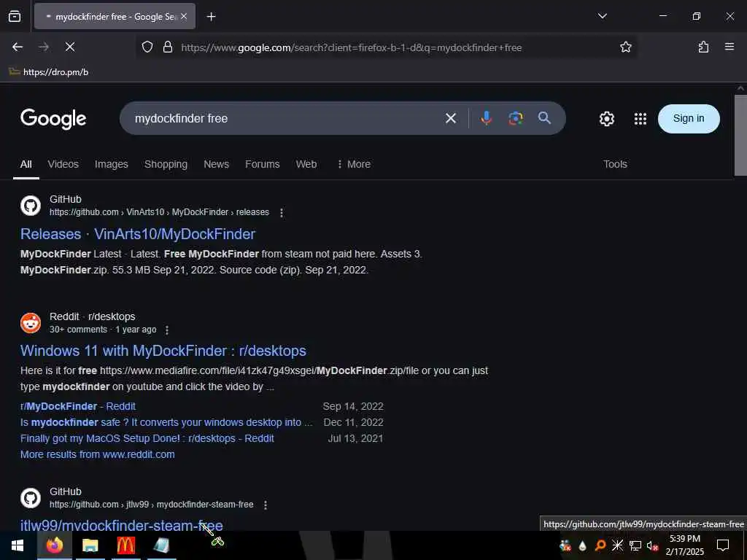Click the github.com VinArts10 releases URL
This screenshot has width=747, height=560.
pos(159,212)
